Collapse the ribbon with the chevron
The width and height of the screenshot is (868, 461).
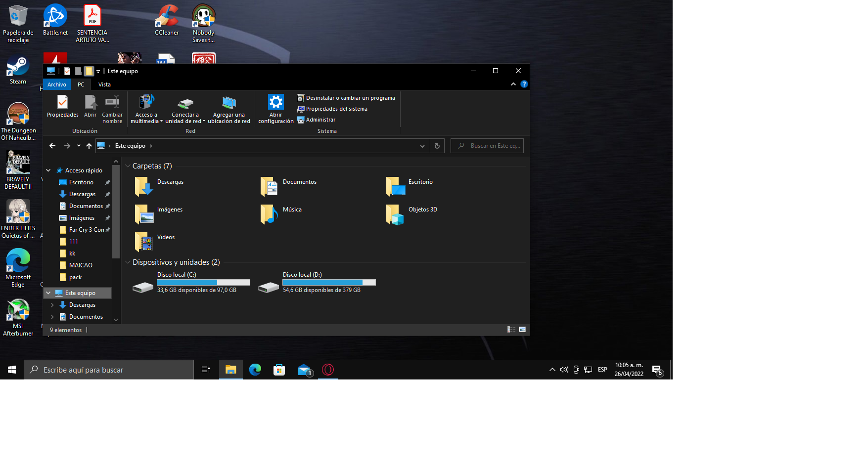[513, 84]
